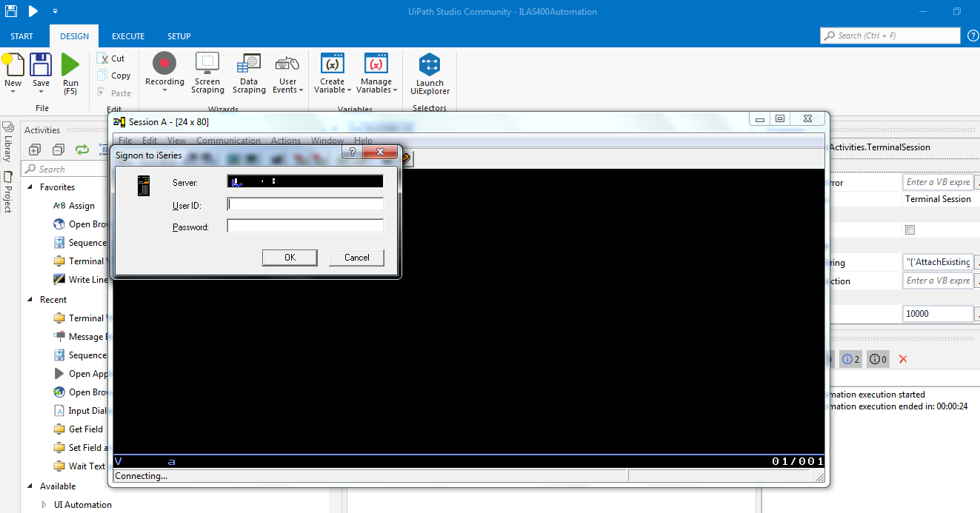Click quick-access Run play icon in title bar

pos(33,11)
